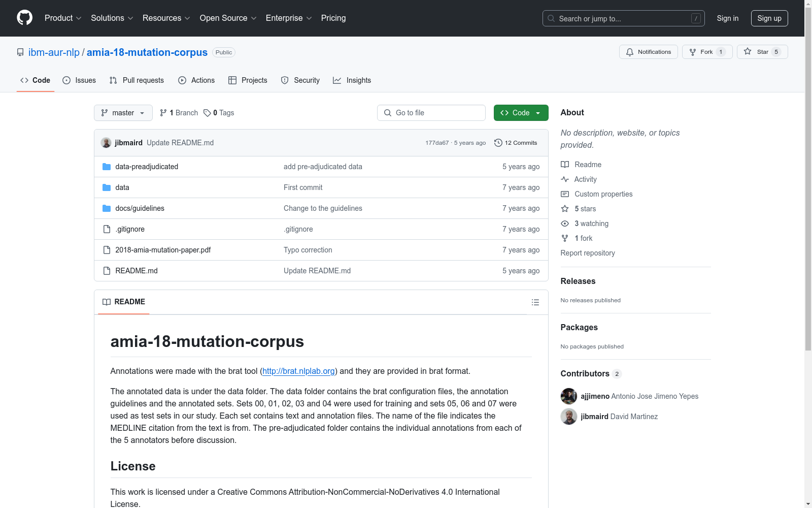Image resolution: width=812 pixels, height=508 pixels.
Task: Click the Report repository link
Action: pyautogui.click(x=588, y=253)
